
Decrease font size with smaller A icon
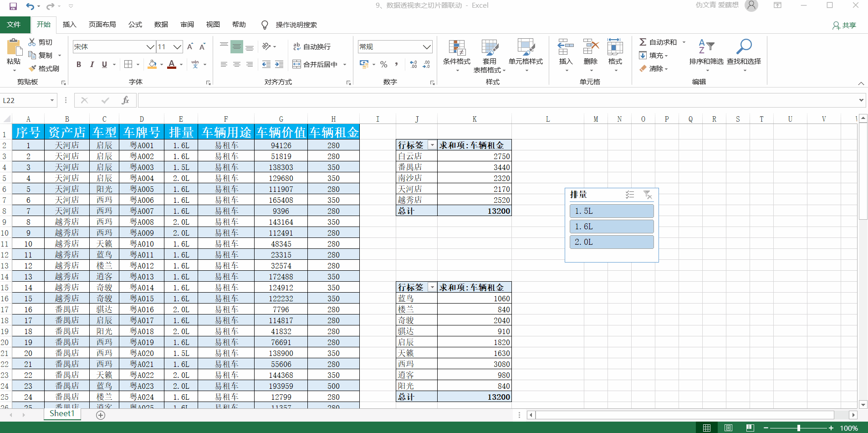(203, 46)
